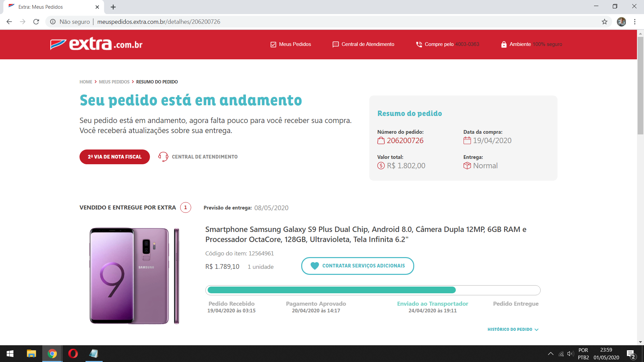Click order number 206200726
Screen dimensions: 644x362
click(x=405, y=141)
